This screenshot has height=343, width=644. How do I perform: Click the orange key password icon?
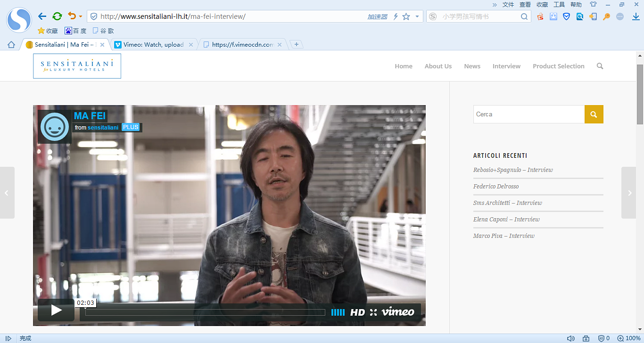click(x=606, y=16)
